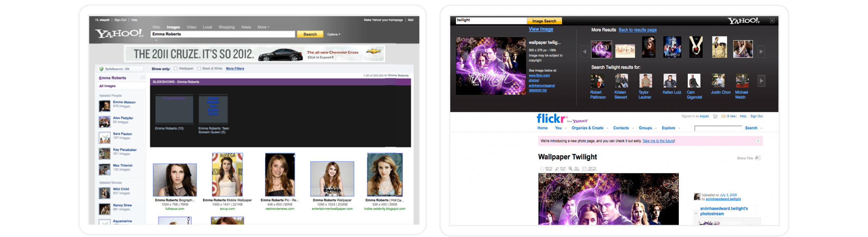
Task: Open the You dropdown arrow on Flickr
Action: (566, 128)
